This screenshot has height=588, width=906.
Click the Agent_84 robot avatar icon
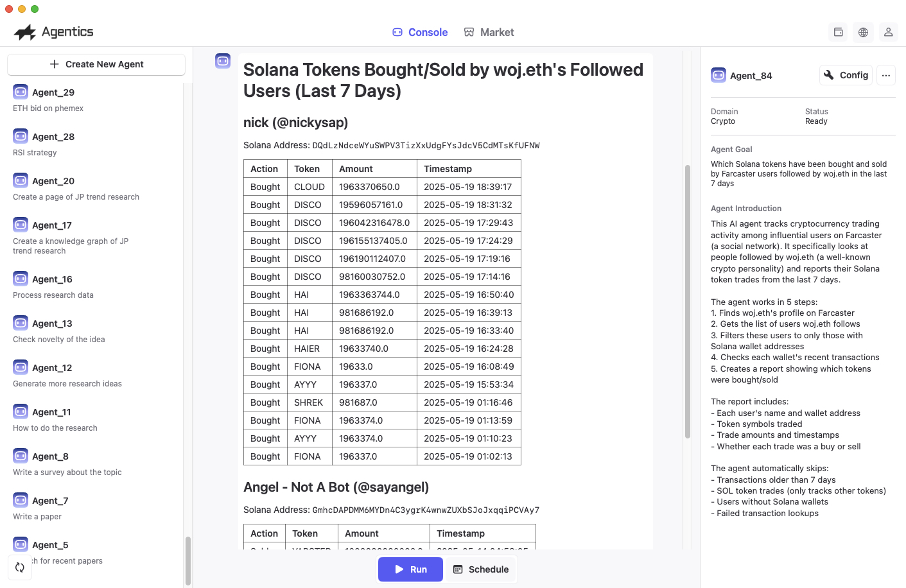pos(719,75)
